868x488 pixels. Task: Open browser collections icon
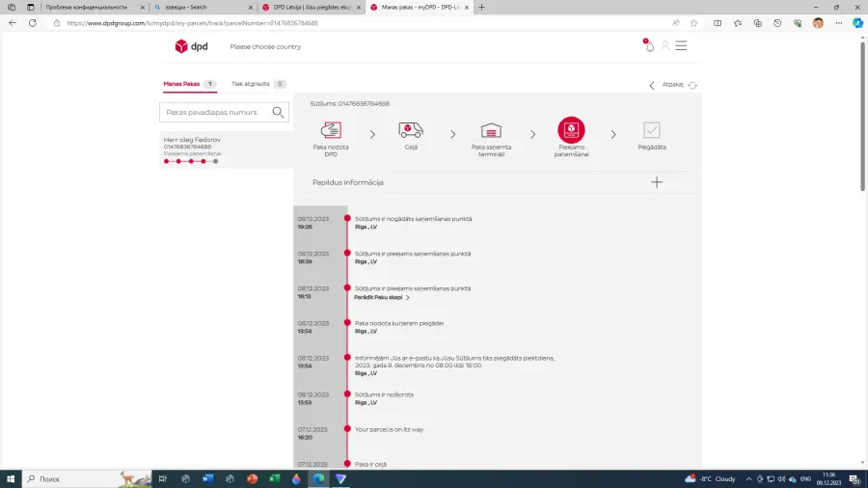click(x=757, y=23)
